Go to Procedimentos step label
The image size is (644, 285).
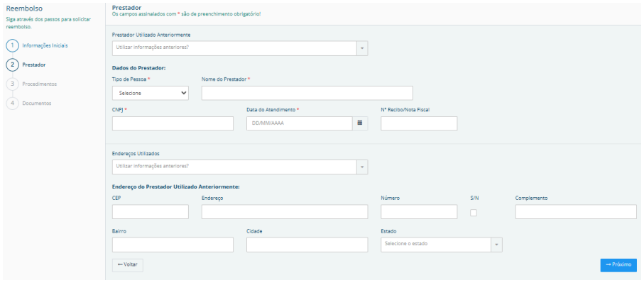[40, 84]
